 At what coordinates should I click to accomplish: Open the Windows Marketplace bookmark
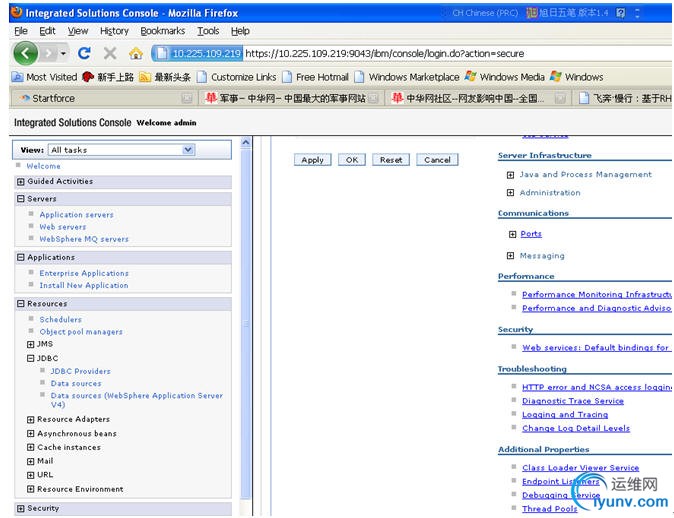[x=407, y=77]
